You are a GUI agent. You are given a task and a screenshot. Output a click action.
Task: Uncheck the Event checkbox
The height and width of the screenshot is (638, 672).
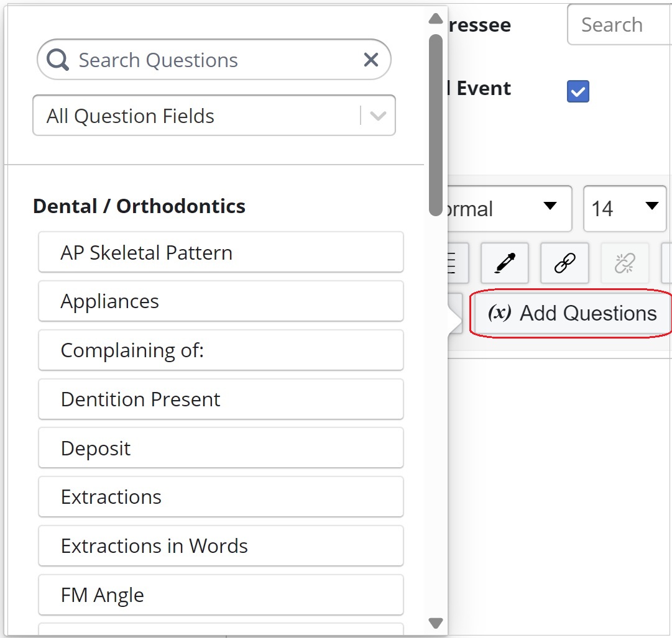tap(577, 91)
